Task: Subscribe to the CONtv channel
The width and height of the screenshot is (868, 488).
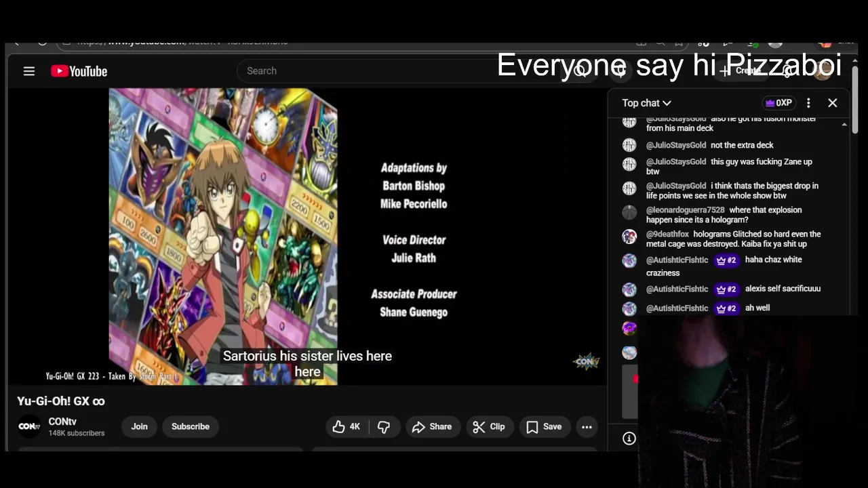Action: 191,426
